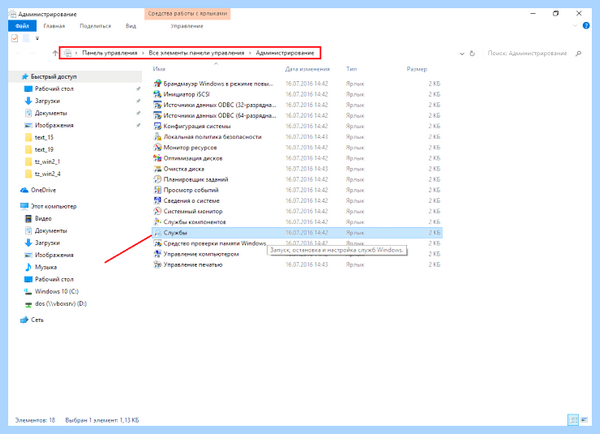
Task: Click Администрирование breadcrumb segment
Action: tap(285, 53)
